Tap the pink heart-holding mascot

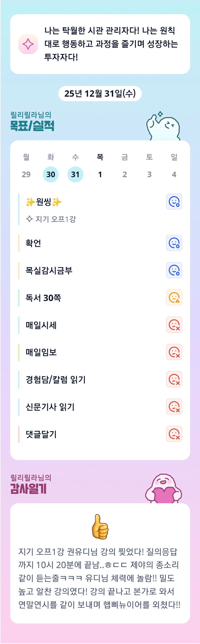pyautogui.click(x=163, y=489)
